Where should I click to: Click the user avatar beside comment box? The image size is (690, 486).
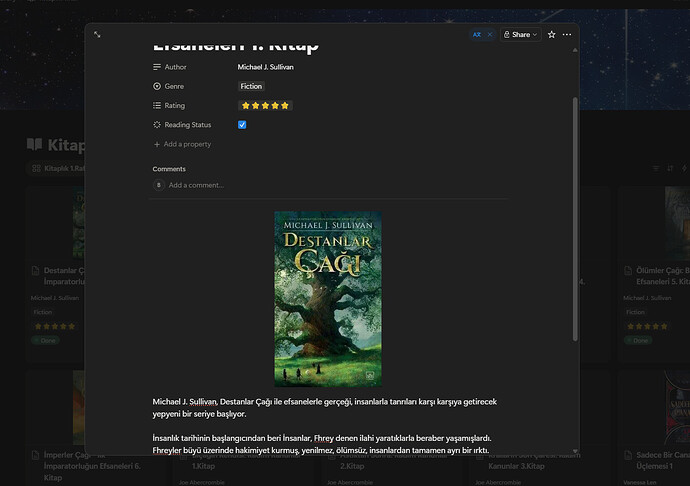click(159, 185)
